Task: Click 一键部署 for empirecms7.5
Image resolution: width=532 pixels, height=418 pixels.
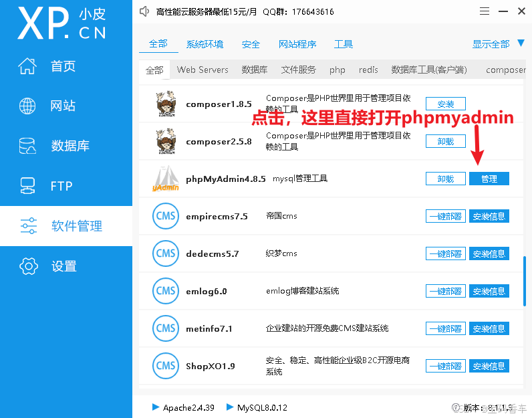Action: point(446,216)
